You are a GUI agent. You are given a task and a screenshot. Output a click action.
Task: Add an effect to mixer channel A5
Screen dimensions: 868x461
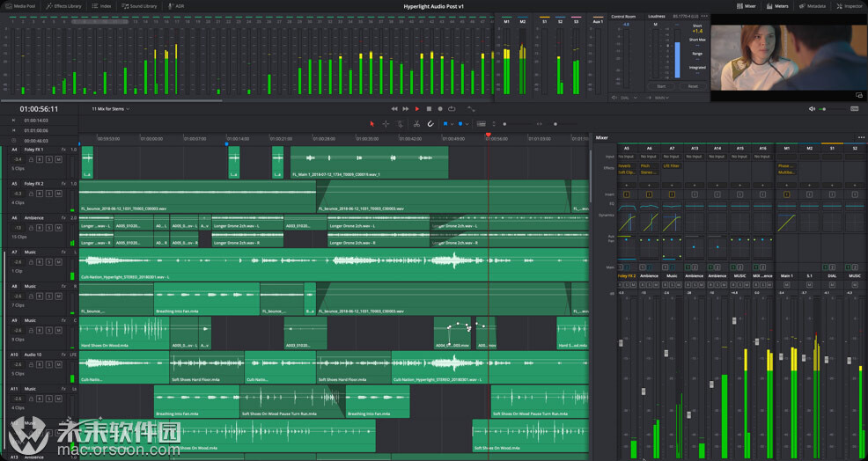626,186
